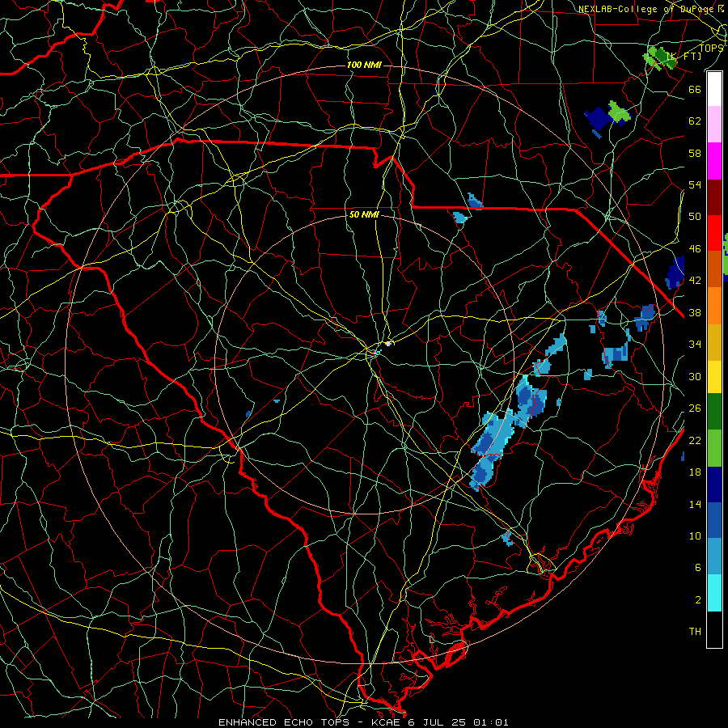Click the dark green legend swatch
The height and width of the screenshot is (728, 728).
coord(714,412)
